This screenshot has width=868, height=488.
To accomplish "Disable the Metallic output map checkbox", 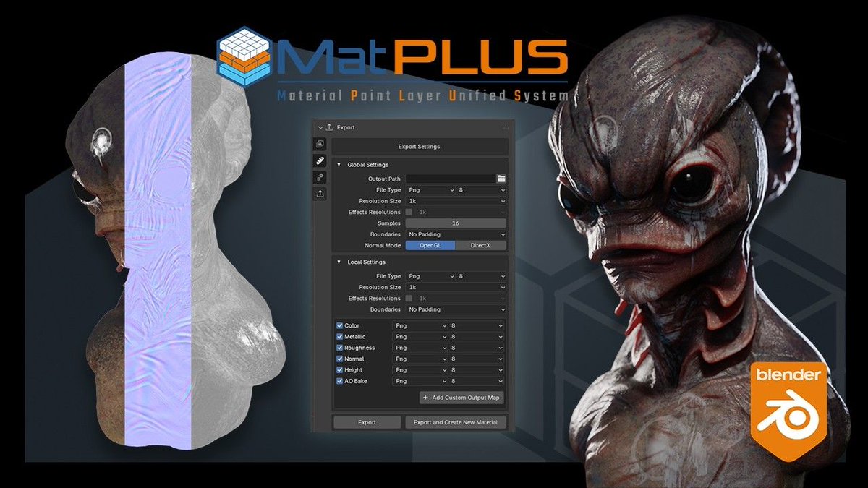I will click(339, 337).
